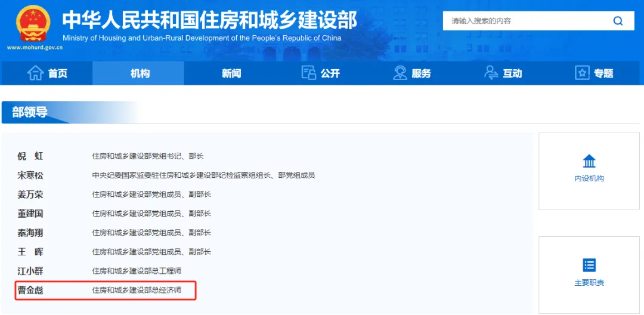This screenshot has height=315, width=644.
Task: Click the www.mohurd.gov.cn address text
Action: [35, 47]
